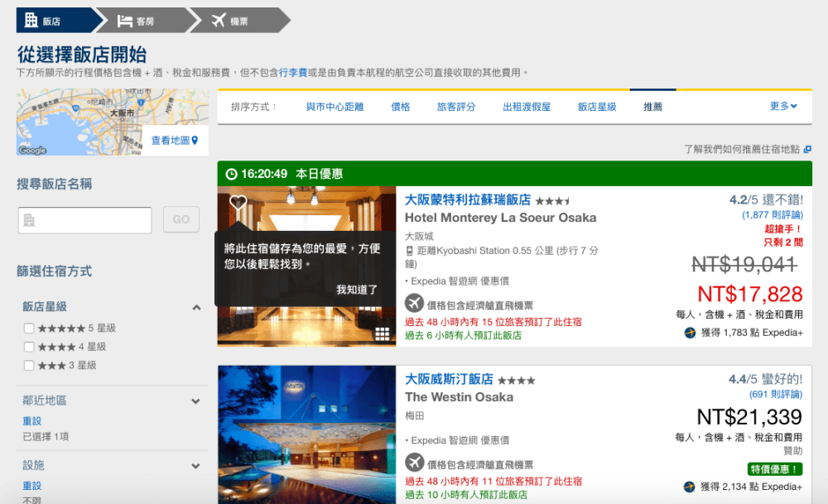Select the 出租渡假屋 sort tab
Image resolution: width=828 pixels, height=504 pixels.
click(x=527, y=107)
